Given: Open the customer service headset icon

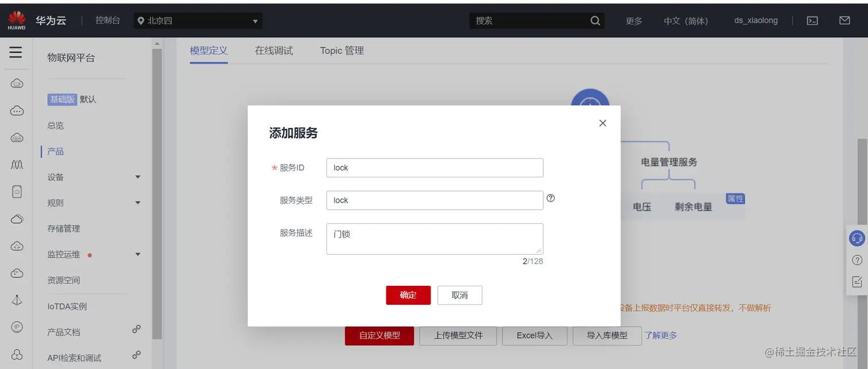Looking at the screenshot, I should point(857,238).
